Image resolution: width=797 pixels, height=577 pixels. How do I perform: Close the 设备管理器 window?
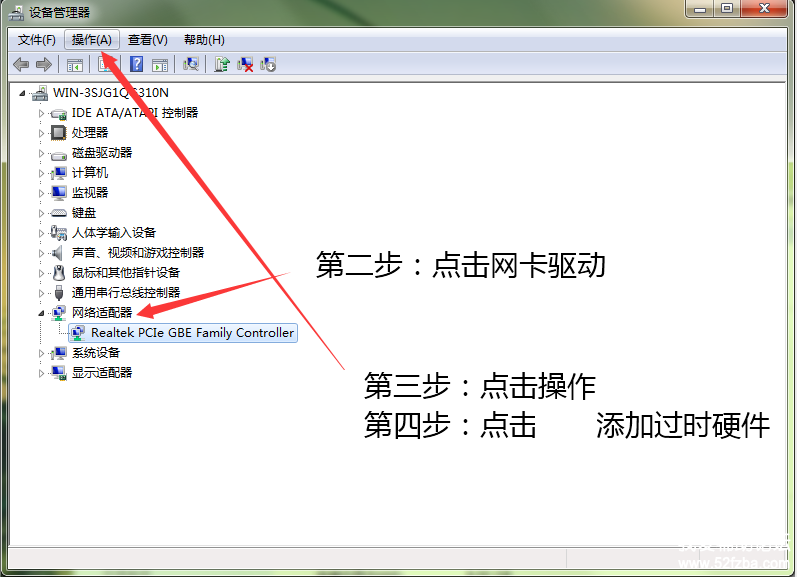tap(764, 9)
